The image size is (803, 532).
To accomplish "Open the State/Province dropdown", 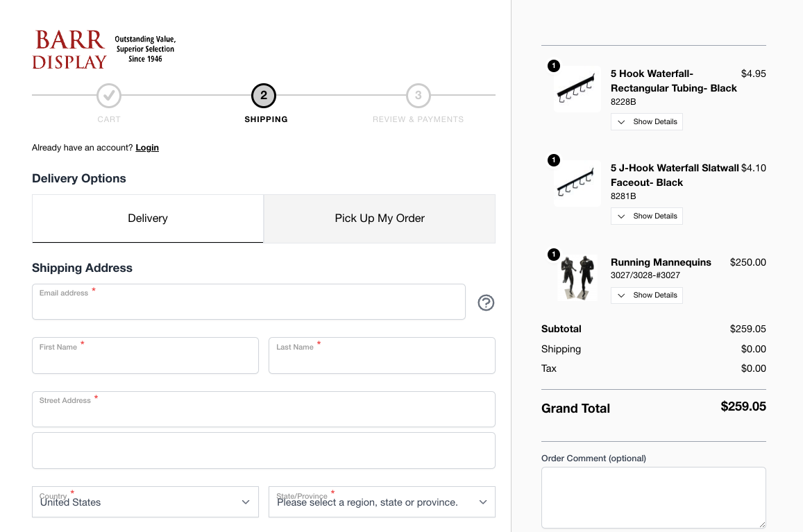I will point(382,502).
